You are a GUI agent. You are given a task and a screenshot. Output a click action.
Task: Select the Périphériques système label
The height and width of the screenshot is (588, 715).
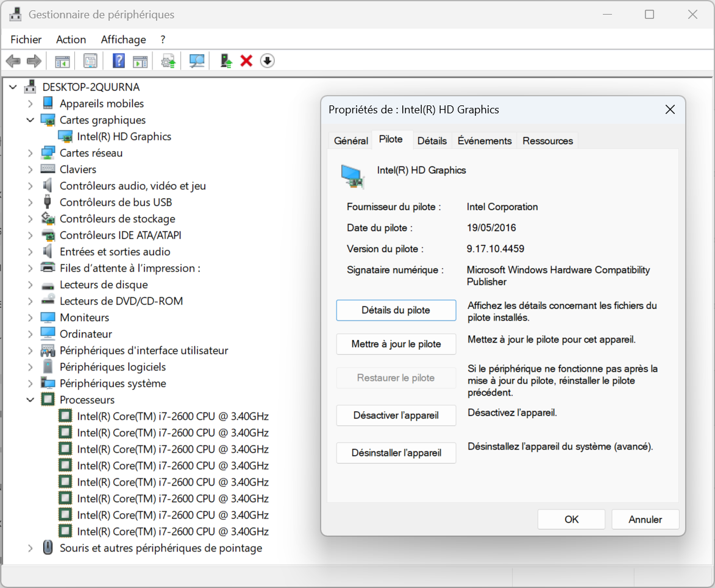tap(113, 383)
